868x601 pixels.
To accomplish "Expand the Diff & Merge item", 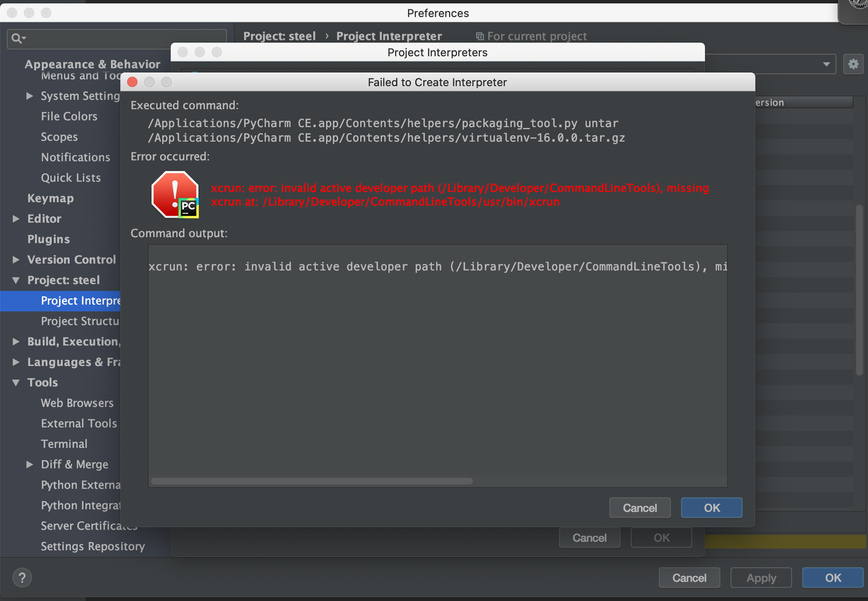I will [29, 465].
